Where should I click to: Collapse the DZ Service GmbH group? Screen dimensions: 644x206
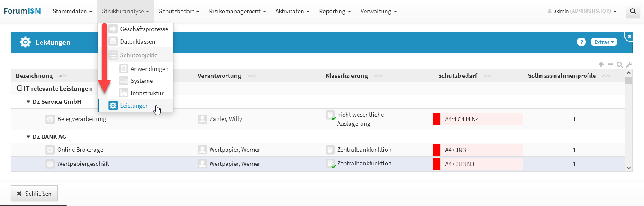[x=28, y=102]
